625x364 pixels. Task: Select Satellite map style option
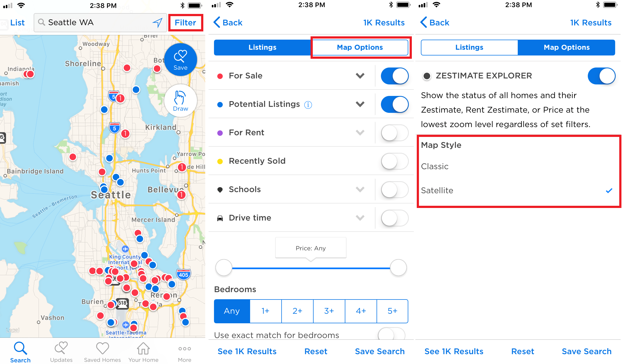click(437, 190)
